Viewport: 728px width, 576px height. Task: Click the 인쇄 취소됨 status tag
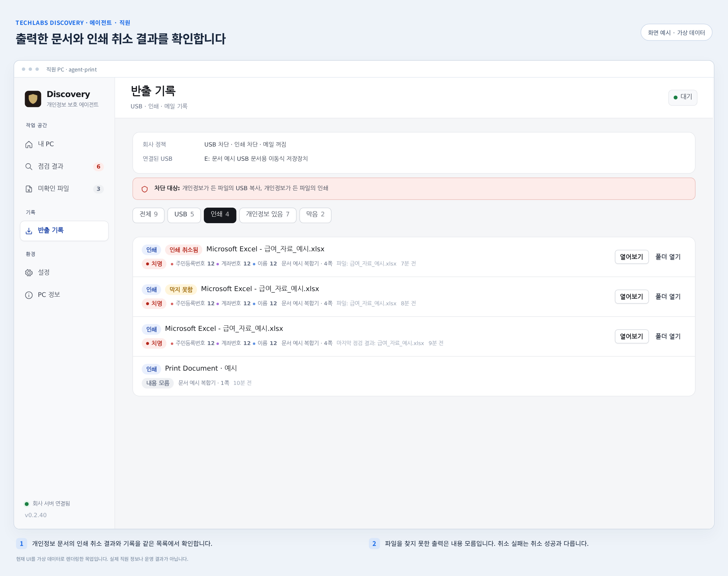(183, 250)
